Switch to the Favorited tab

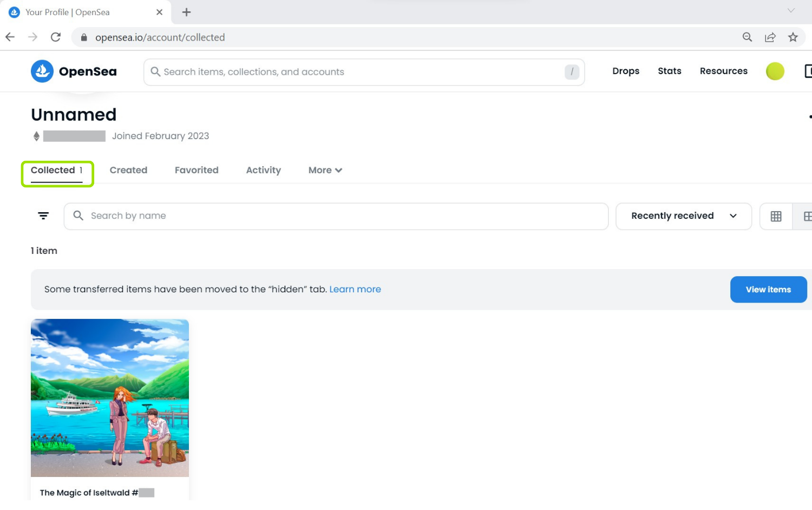click(x=197, y=170)
